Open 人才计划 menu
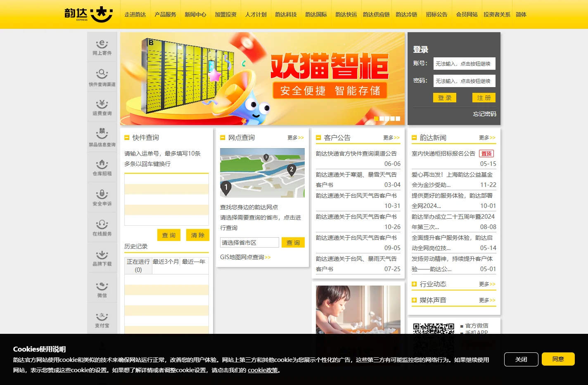 pos(256,14)
